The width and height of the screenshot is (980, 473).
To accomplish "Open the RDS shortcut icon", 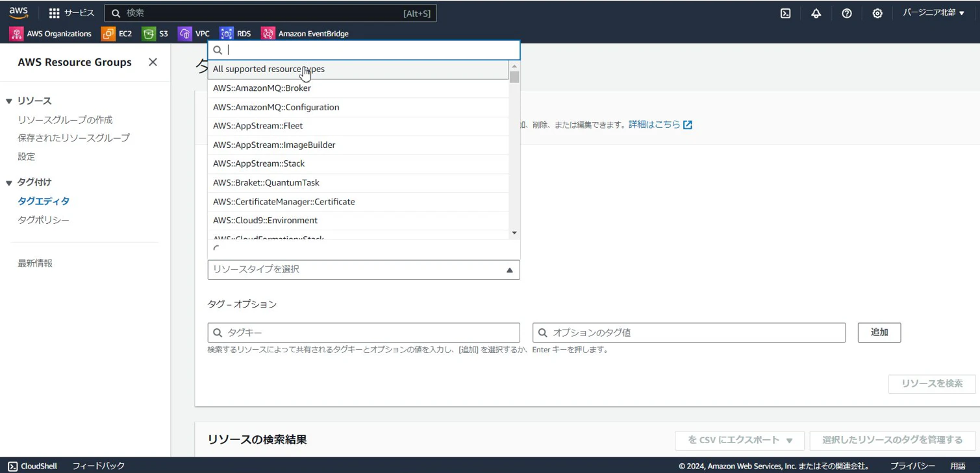I will 227,34.
